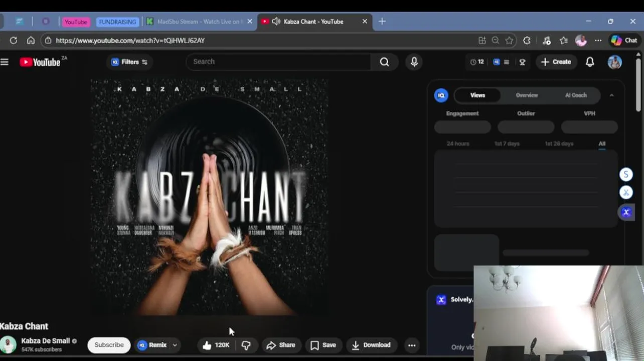Open the vidIQ Filters button
Image resolution: width=644 pixels, height=361 pixels.
(x=129, y=62)
